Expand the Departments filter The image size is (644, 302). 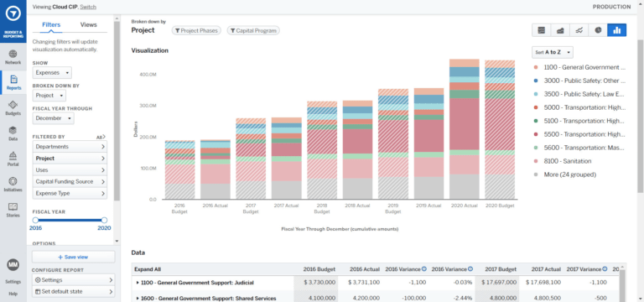[70, 147]
